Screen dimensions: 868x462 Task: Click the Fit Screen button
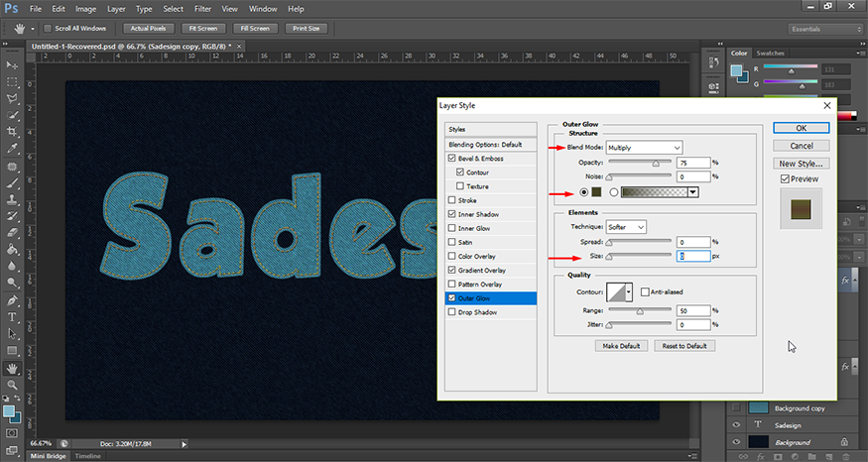(x=203, y=28)
